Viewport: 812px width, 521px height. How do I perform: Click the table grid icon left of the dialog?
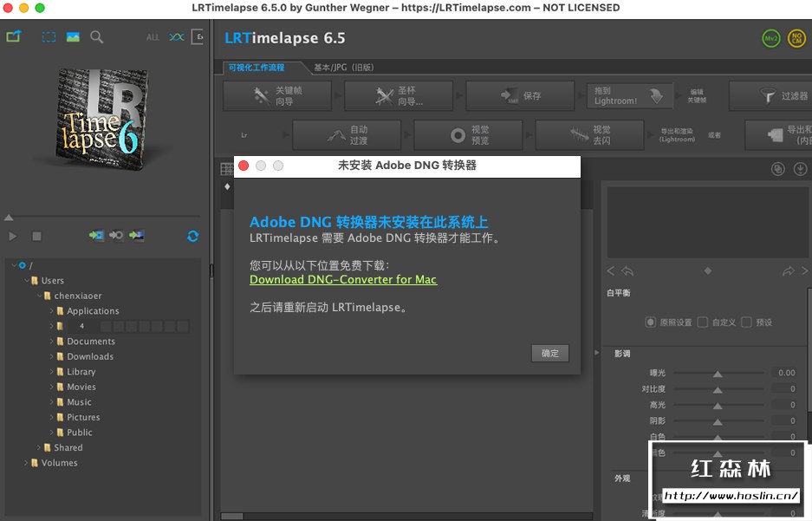tap(227, 169)
